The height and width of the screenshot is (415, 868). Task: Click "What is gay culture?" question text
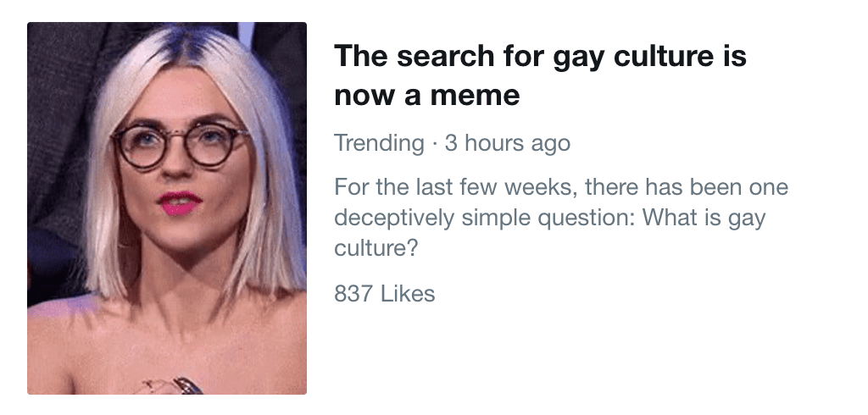(x=704, y=218)
